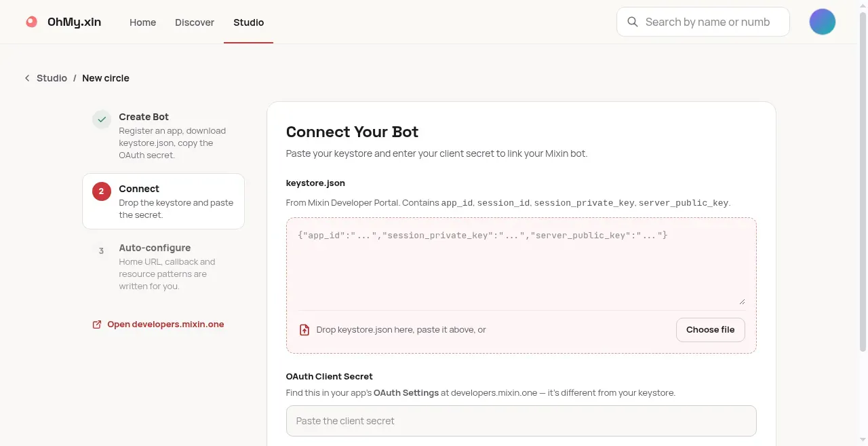Click the New circle breadcrumb text
The width and height of the screenshot is (868, 446).
pyautogui.click(x=106, y=78)
